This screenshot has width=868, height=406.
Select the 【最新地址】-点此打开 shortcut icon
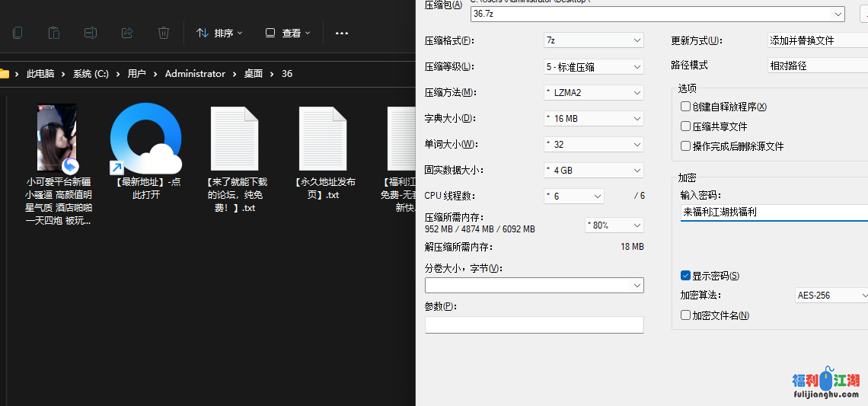pyautogui.click(x=146, y=139)
